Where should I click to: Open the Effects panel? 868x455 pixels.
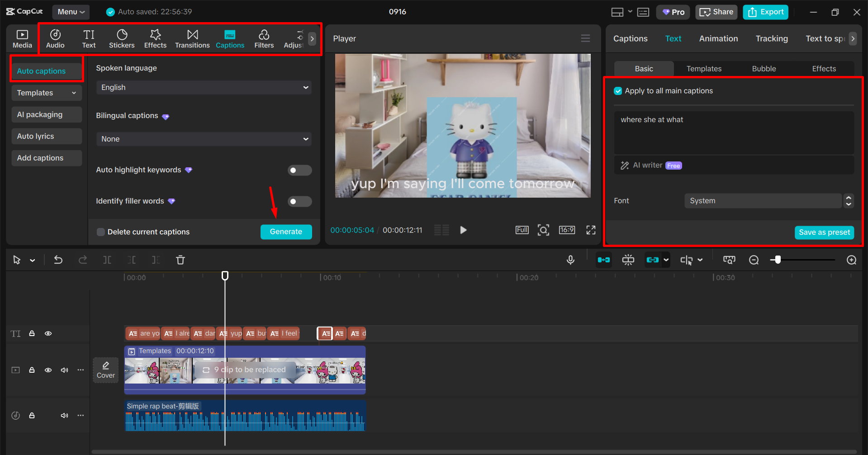pos(155,39)
